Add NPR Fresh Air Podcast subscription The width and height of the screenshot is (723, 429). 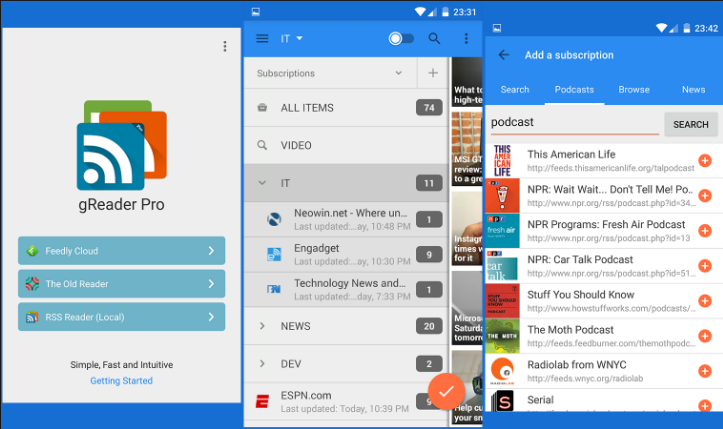point(705,231)
